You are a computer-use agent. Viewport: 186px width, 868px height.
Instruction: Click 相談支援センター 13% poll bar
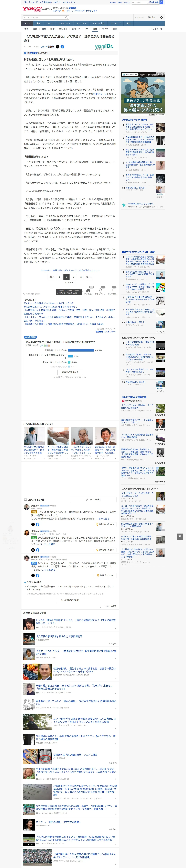(70, 356)
